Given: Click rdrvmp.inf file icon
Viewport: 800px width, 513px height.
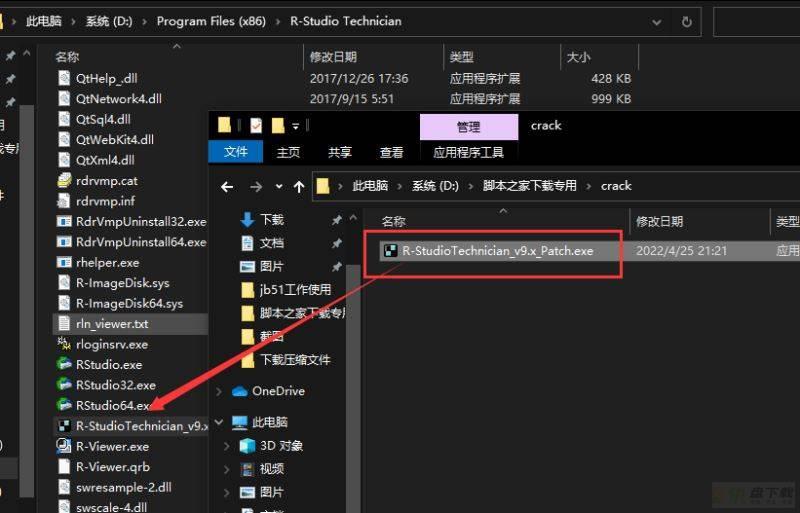Looking at the screenshot, I should pos(64,201).
